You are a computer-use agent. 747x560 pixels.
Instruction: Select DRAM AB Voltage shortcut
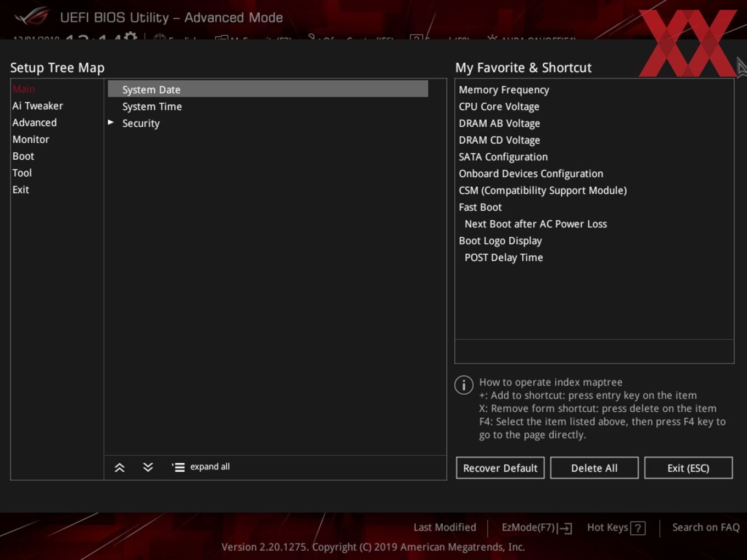[499, 124]
